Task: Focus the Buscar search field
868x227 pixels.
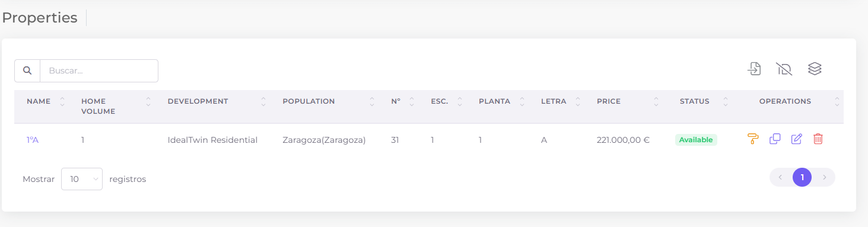Action: pos(99,71)
